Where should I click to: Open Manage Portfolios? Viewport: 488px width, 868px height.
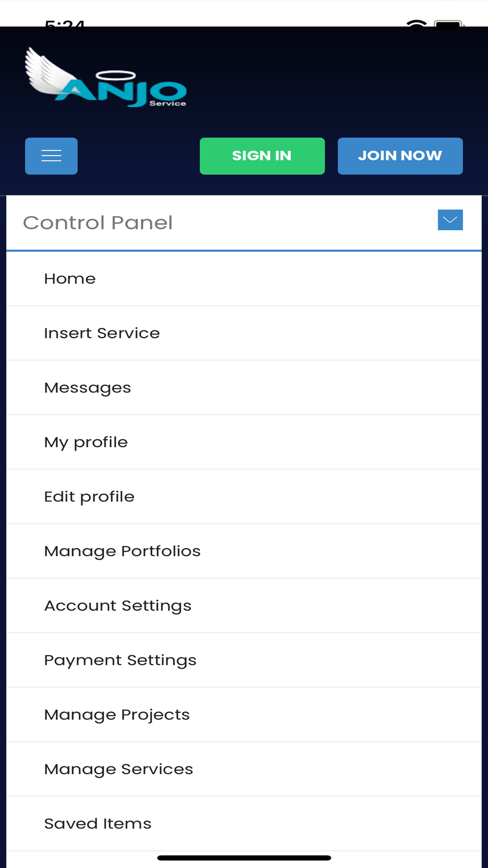pos(244,552)
